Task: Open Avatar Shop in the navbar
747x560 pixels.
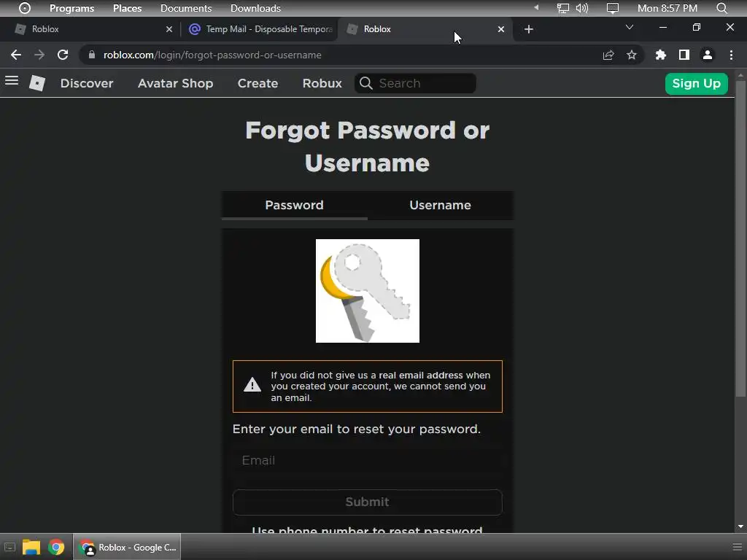Action: coord(175,83)
